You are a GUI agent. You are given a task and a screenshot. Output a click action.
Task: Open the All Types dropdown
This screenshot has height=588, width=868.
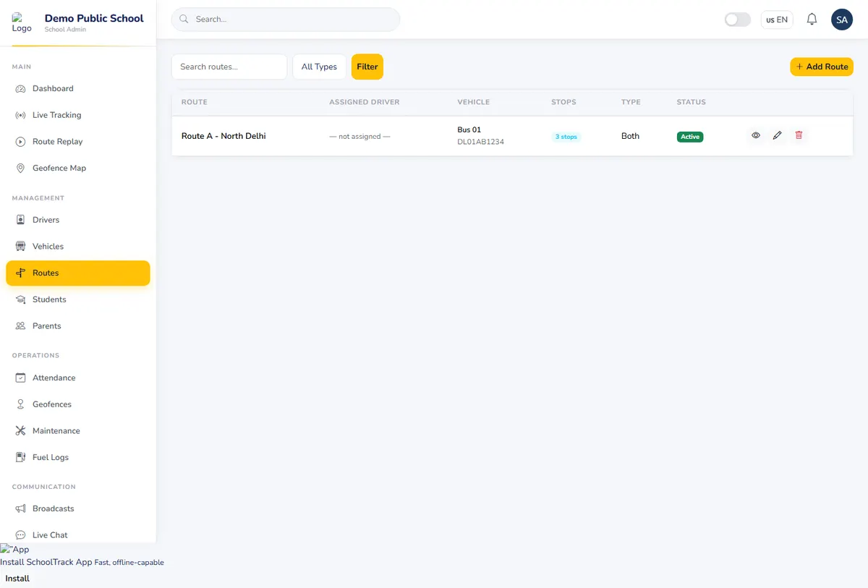[319, 67]
